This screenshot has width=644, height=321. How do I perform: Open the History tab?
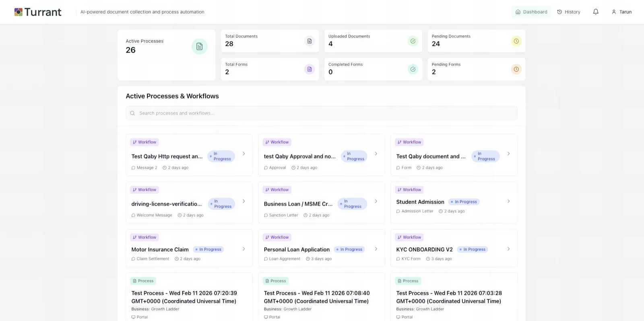pyautogui.click(x=569, y=12)
